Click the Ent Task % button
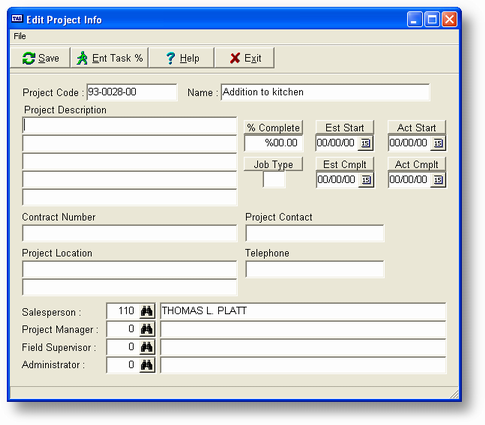This screenshot has height=425, width=485. click(x=110, y=58)
